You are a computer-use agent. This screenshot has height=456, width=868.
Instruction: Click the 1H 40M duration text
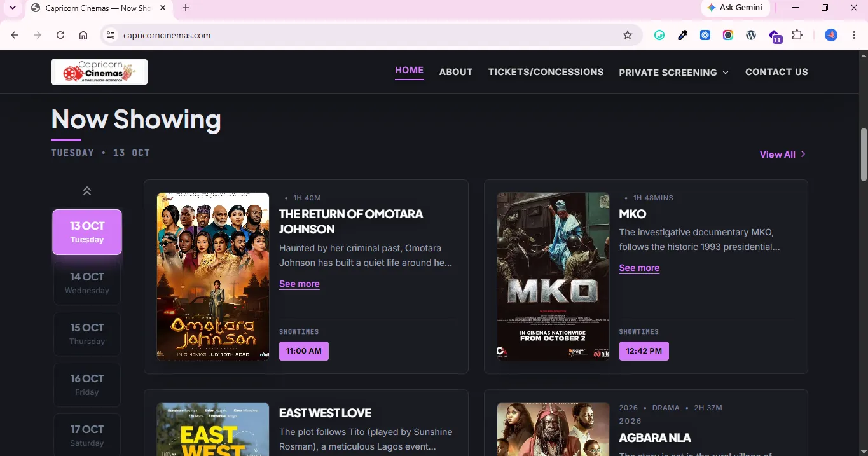(x=307, y=198)
